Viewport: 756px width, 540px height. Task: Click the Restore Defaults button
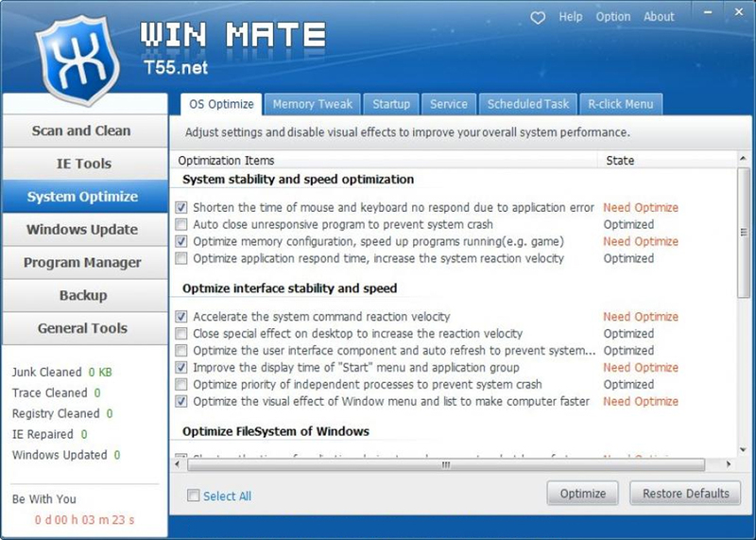(x=685, y=494)
